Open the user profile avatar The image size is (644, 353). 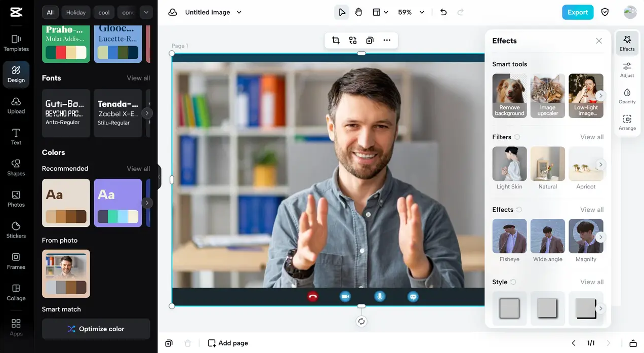pos(630,12)
